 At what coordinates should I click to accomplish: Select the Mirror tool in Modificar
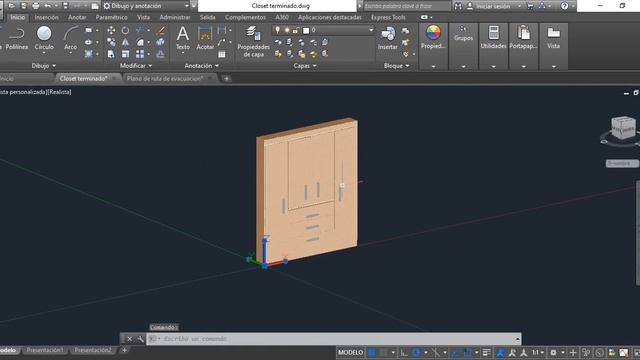(x=125, y=42)
